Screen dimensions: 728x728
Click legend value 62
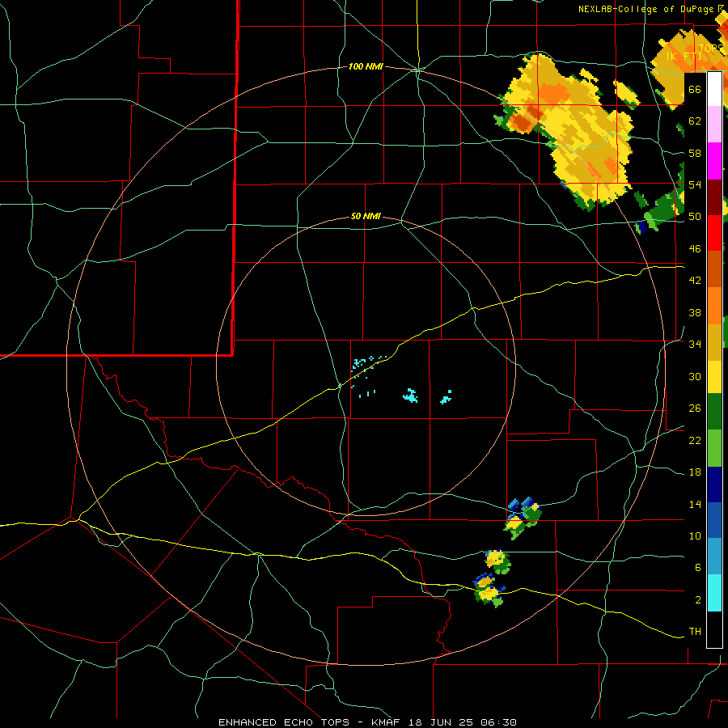coord(695,121)
